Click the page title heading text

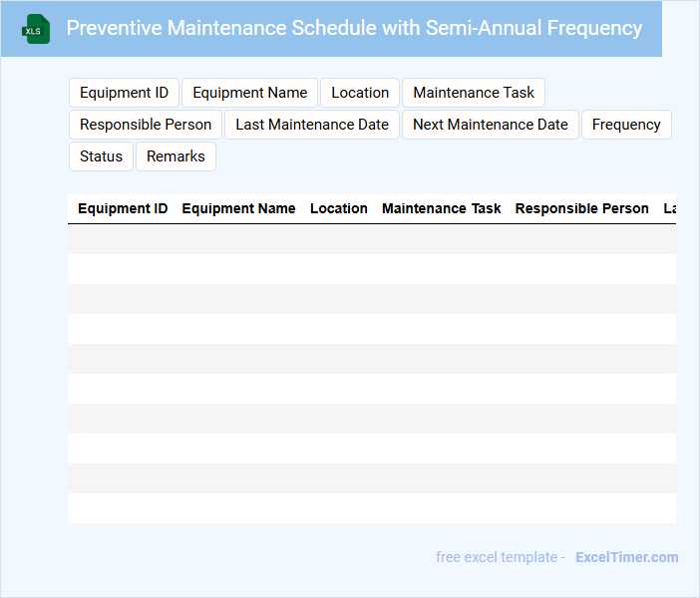tap(354, 28)
